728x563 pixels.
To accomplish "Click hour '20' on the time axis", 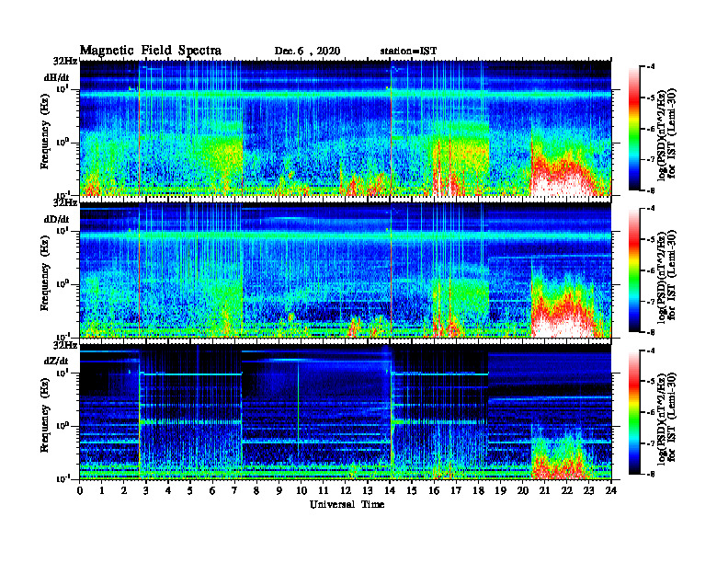I will click(522, 490).
